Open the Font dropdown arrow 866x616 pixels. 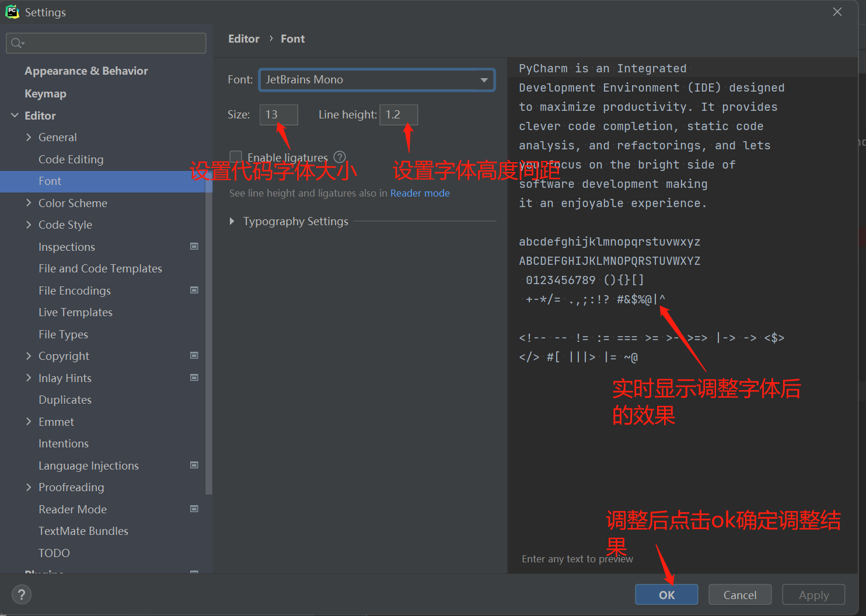[484, 80]
